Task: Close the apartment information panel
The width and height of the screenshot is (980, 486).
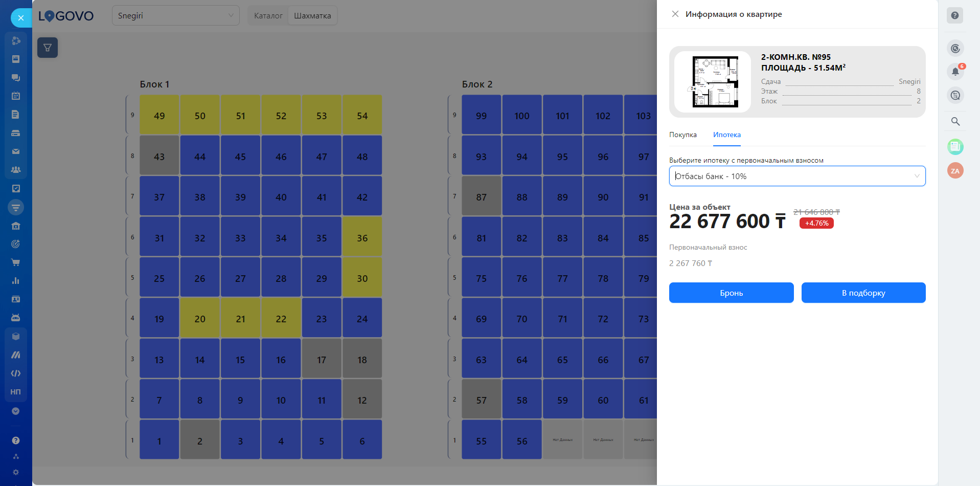Action: pyautogui.click(x=675, y=14)
